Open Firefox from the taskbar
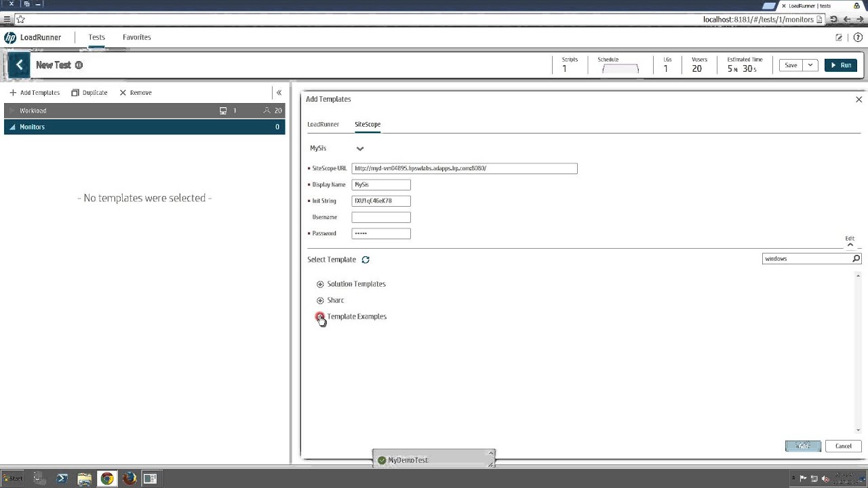The image size is (868, 488). point(130,479)
